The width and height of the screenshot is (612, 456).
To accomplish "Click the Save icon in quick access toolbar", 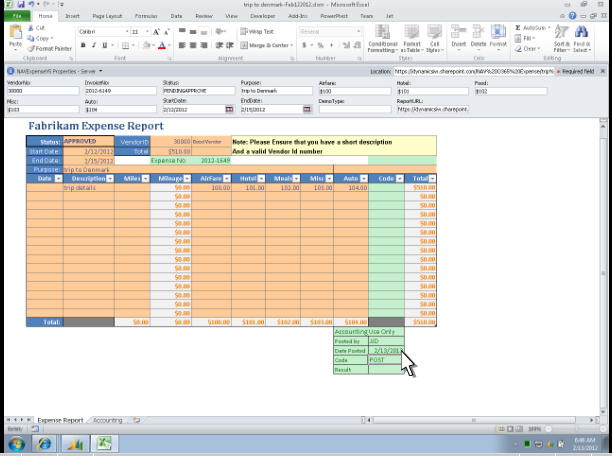I will (x=21, y=5).
